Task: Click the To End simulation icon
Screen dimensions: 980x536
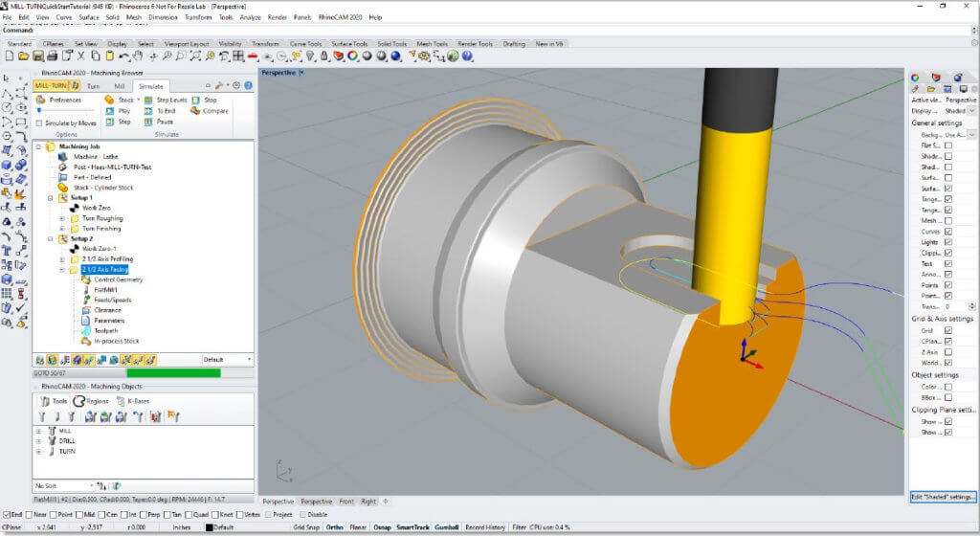Action: point(149,111)
